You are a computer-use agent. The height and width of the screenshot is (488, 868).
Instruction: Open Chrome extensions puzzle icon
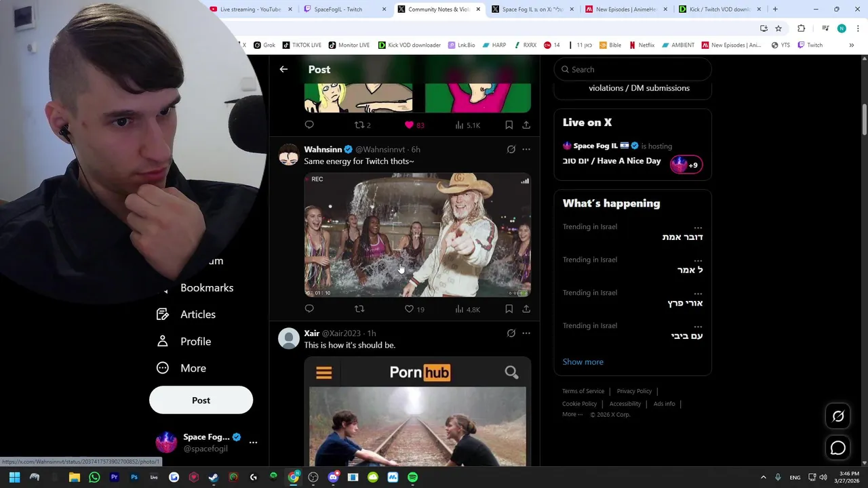coord(802,28)
